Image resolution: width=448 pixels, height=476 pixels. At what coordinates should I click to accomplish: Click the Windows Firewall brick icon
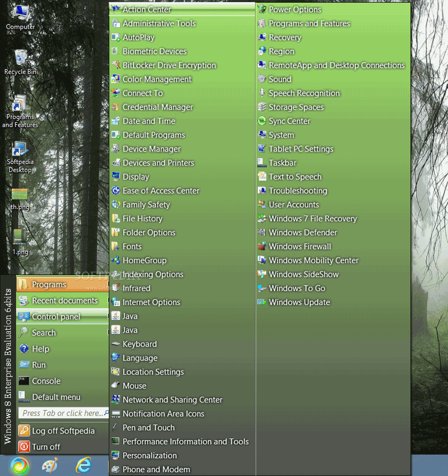click(x=262, y=246)
